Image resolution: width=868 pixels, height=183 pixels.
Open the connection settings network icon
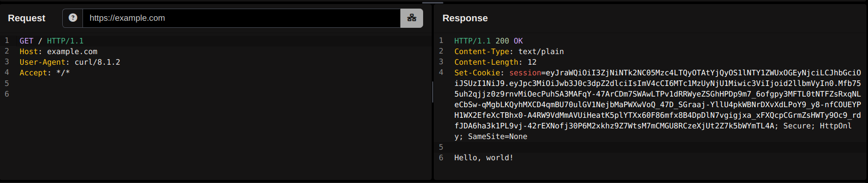(x=411, y=18)
